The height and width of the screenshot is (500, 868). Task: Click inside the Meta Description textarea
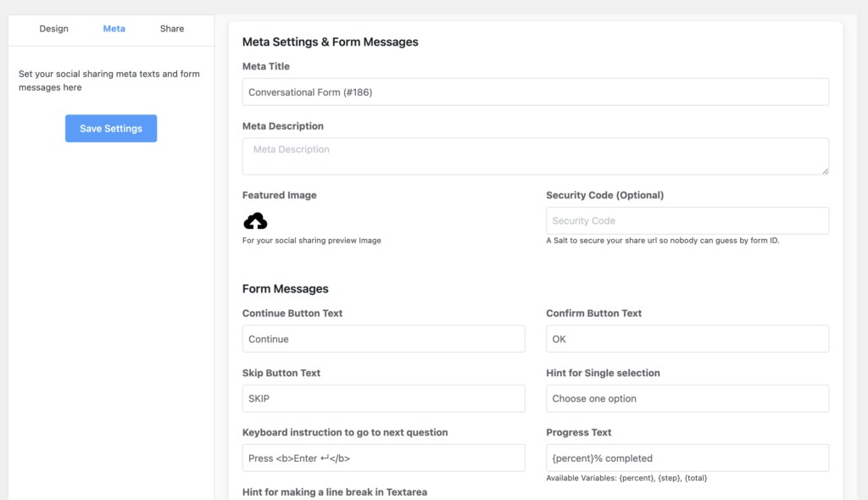(x=535, y=156)
